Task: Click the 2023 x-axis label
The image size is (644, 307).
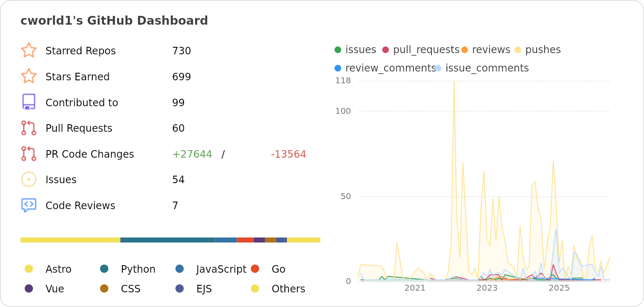Action: click(487, 288)
